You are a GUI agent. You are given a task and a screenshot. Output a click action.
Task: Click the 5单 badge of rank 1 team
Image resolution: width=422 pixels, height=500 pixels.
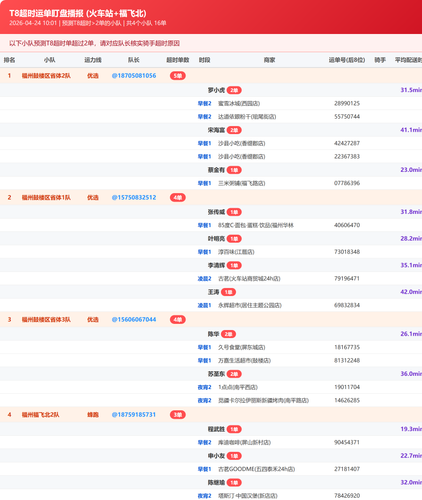pos(178,76)
